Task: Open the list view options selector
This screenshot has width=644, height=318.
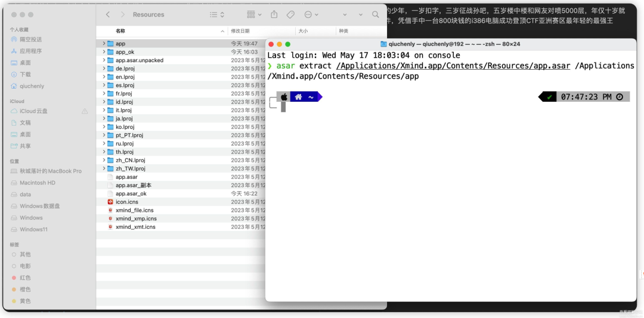Action: click(217, 14)
